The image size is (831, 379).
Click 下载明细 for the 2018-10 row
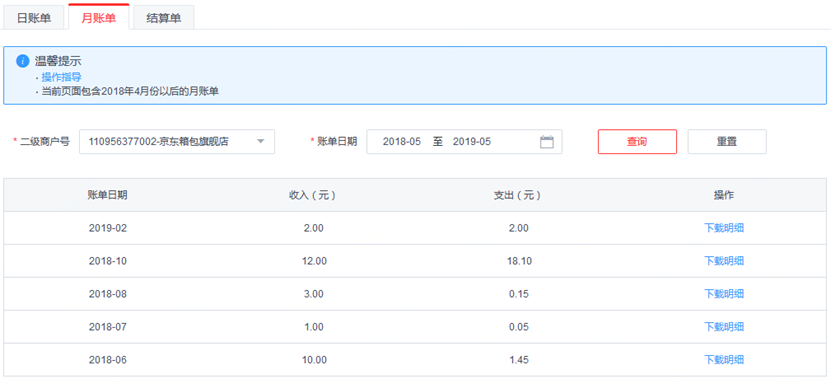(724, 261)
